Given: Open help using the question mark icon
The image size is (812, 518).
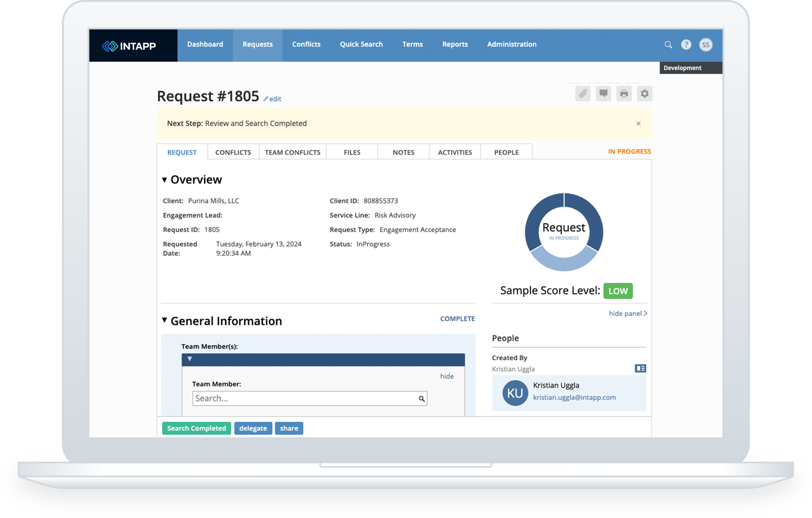Looking at the screenshot, I should [x=686, y=44].
